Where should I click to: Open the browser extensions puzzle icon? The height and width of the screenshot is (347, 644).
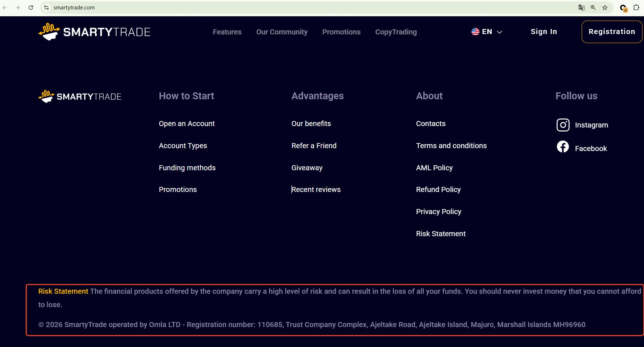636,8
